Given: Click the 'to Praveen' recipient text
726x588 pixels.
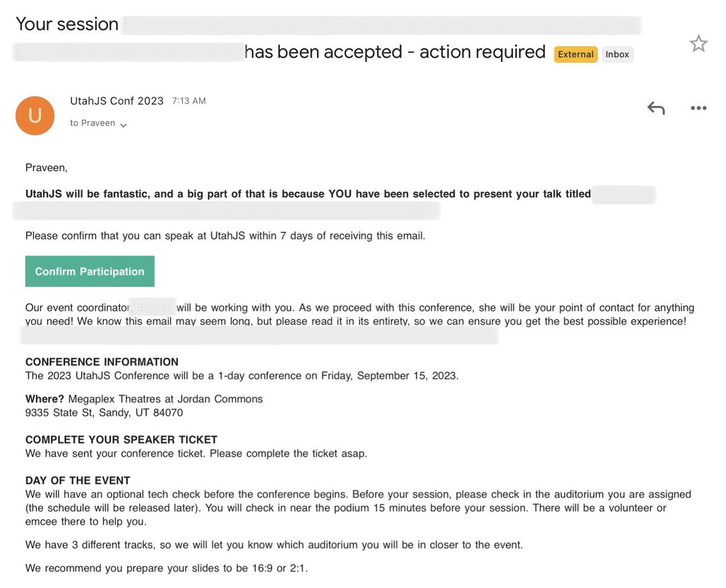Looking at the screenshot, I should (92, 123).
